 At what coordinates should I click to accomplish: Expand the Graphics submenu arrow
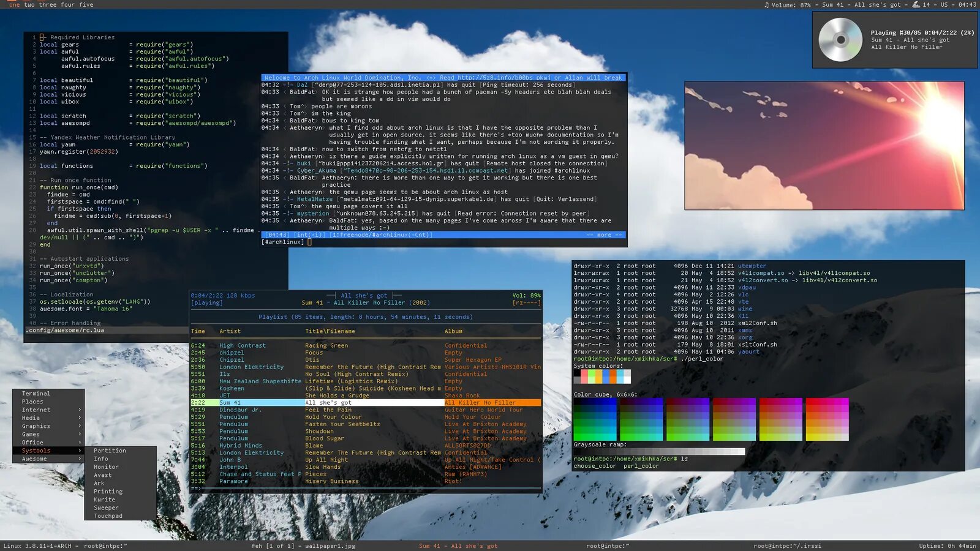tap(80, 426)
